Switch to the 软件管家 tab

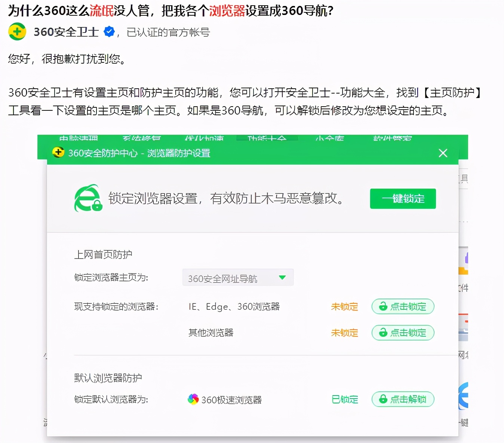point(391,138)
